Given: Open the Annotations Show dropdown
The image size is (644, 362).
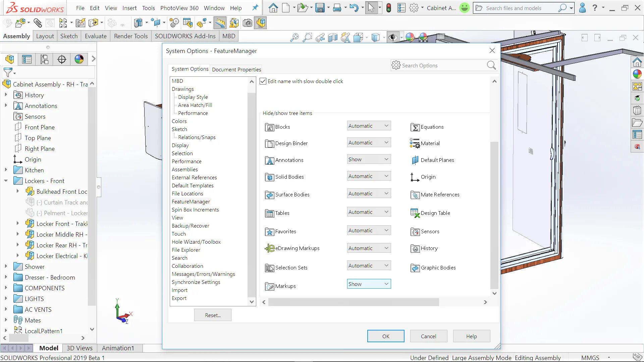Looking at the screenshot, I should 369,159.
